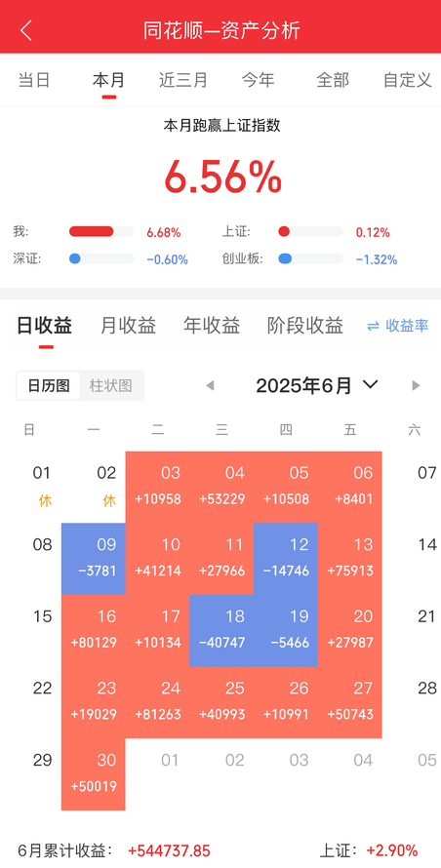Screen dimensions: 441x868
Task: Select June 13 cell with +75913
Action: [x=350, y=559]
